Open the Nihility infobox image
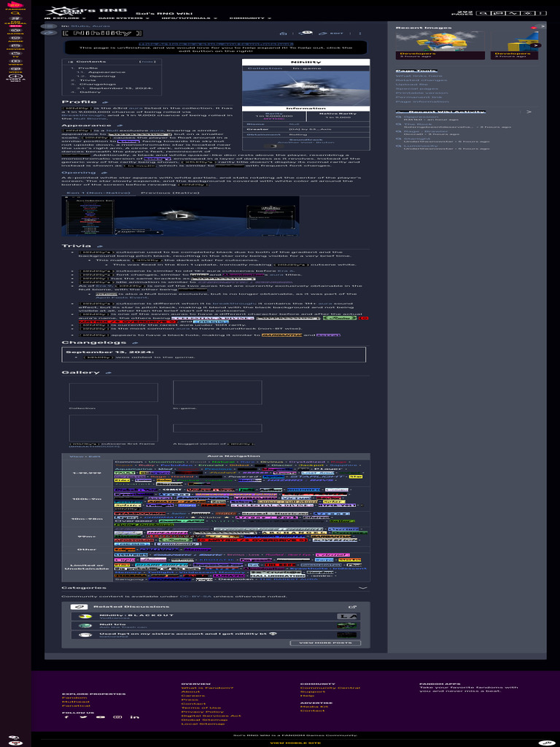Viewport: 560px width, 747px height. point(306,88)
